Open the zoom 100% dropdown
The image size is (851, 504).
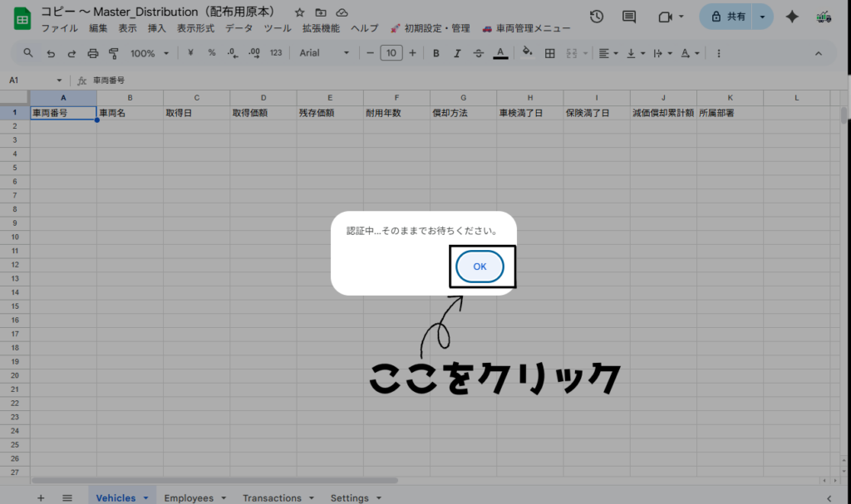(x=149, y=53)
